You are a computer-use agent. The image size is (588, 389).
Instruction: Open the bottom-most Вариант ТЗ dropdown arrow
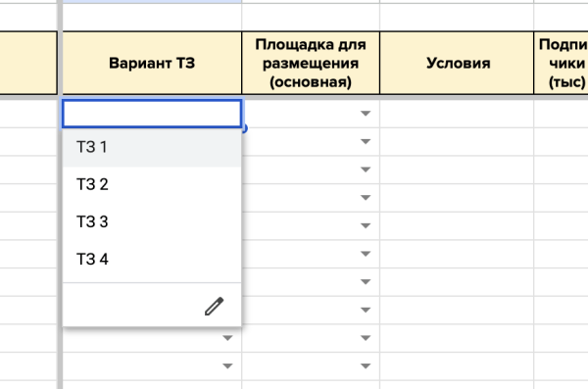pyautogui.click(x=227, y=365)
